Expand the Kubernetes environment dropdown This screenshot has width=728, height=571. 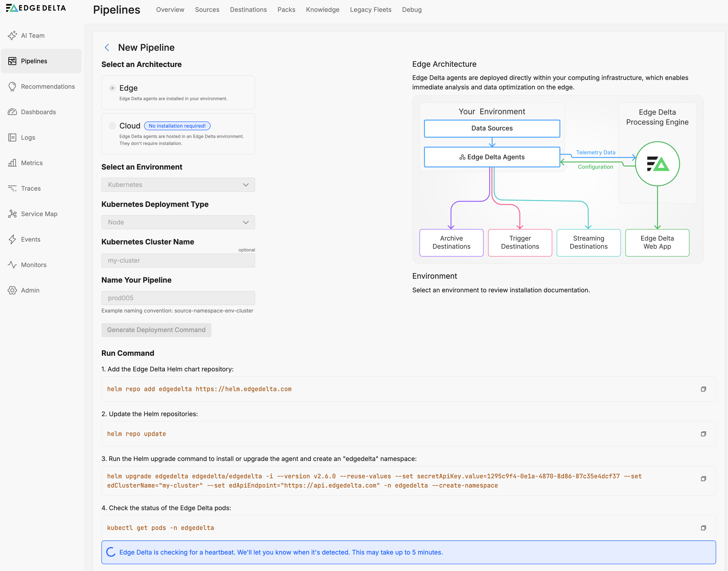click(x=178, y=185)
